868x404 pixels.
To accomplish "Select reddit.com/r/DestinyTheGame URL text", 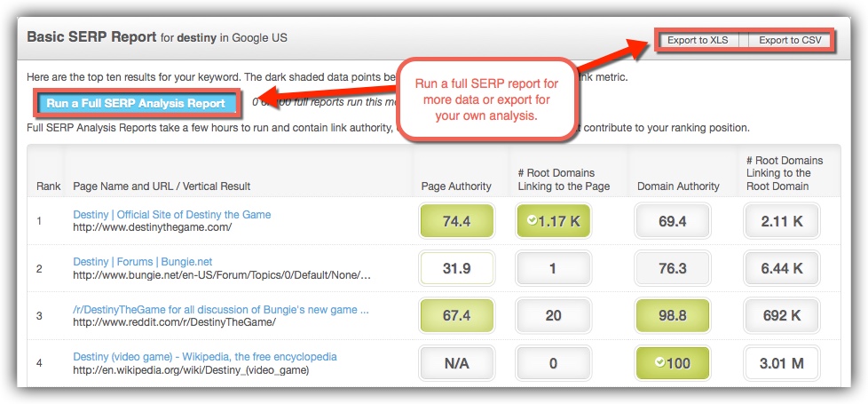I will (174, 322).
